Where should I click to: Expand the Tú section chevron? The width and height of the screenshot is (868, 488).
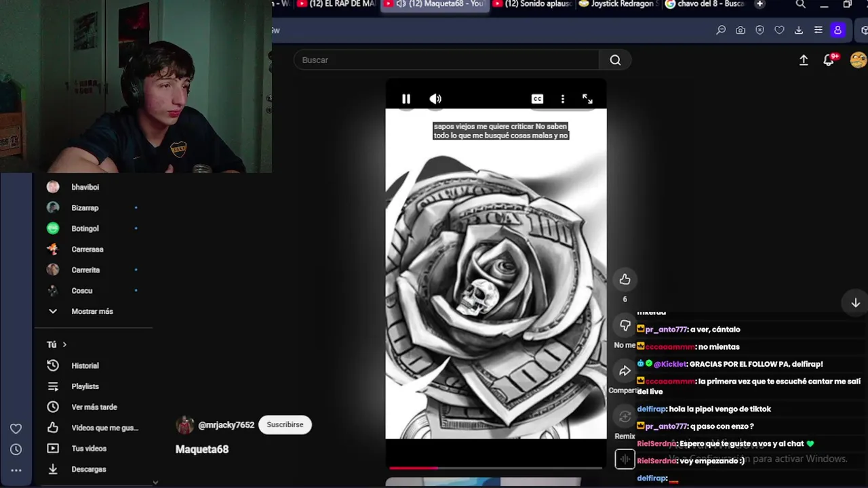(x=64, y=344)
